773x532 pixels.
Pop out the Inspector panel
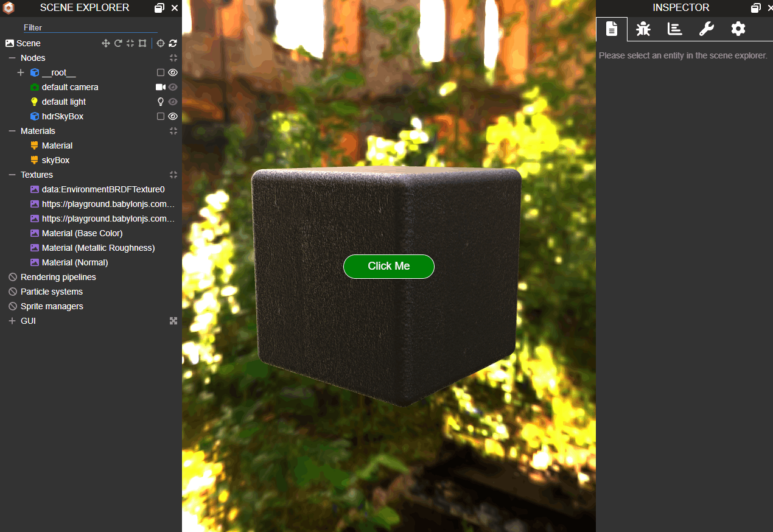click(x=756, y=8)
